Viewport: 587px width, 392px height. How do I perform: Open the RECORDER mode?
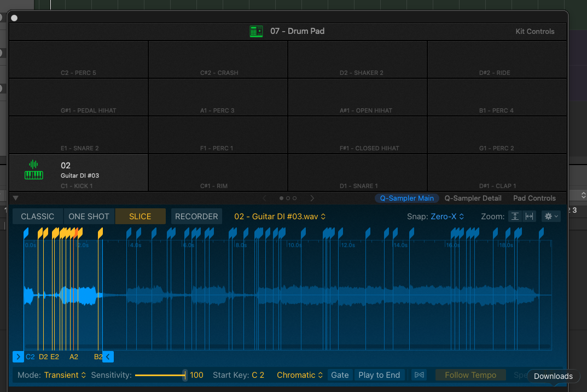point(196,217)
